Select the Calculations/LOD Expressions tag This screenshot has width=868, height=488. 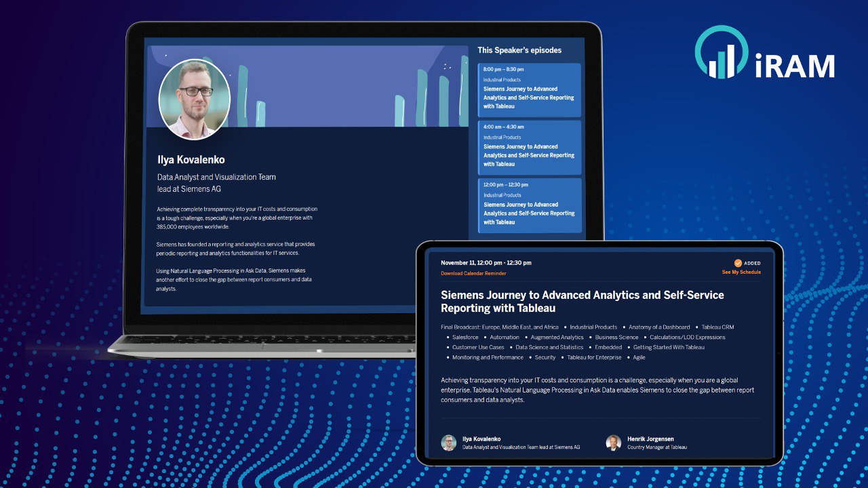click(x=688, y=338)
